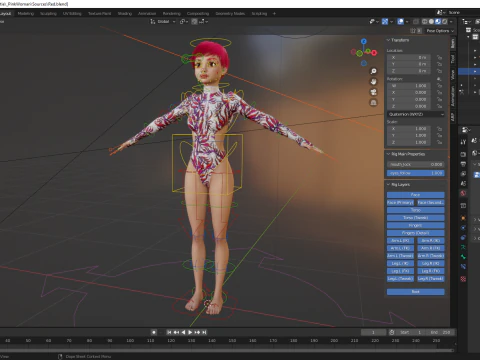Jump to the timeline end frame button
The height and width of the screenshot is (360, 480).
pos(204,332)
